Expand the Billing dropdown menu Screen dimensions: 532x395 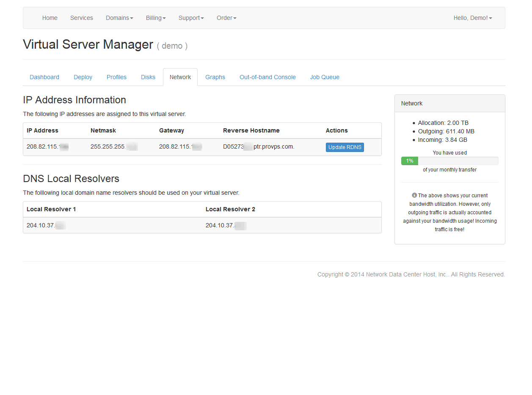(156, 18)
